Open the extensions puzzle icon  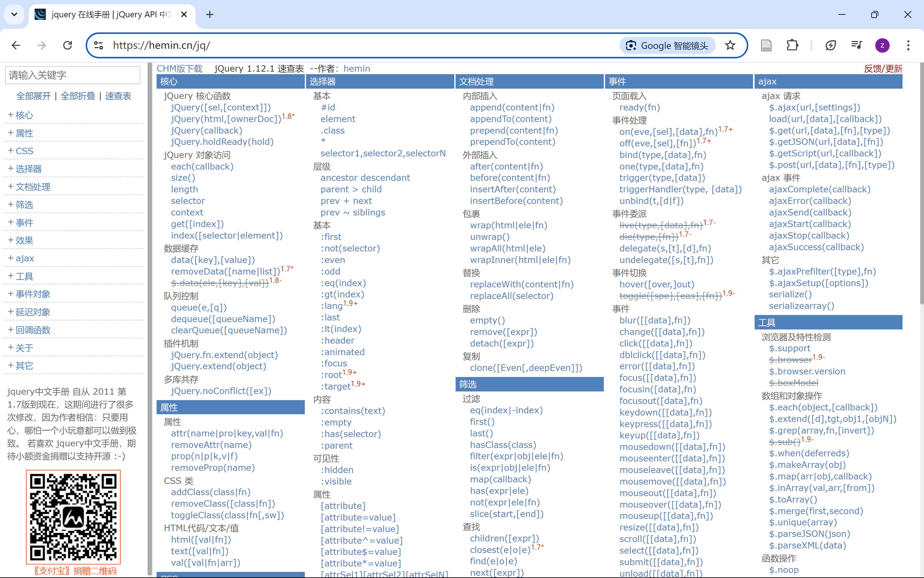pos(792,46)
